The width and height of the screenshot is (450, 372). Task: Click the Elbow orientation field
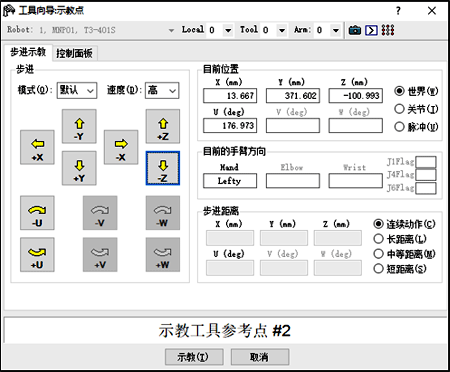[293, 181]
